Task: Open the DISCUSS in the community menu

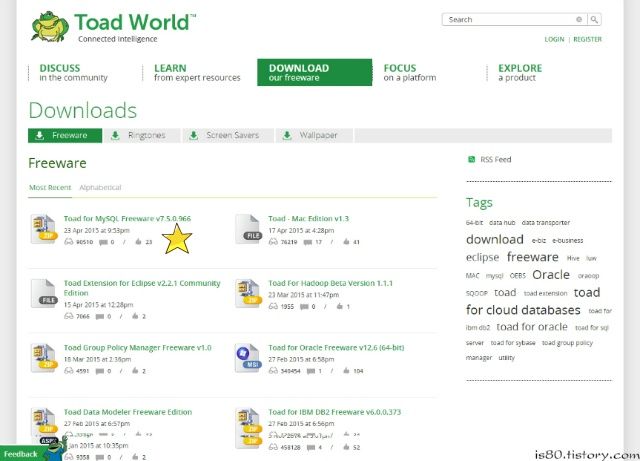Action: [x=73, y=72]
